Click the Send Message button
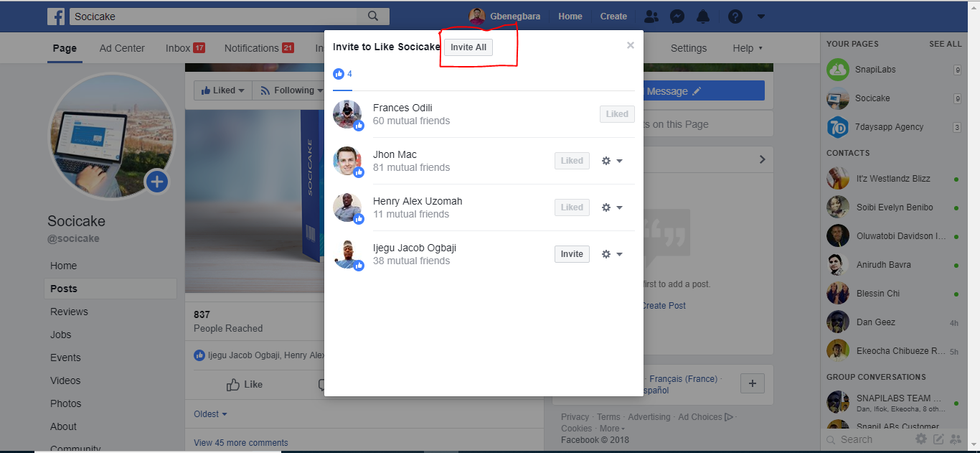Screen dimensions: 980x453 coord(704,91)
